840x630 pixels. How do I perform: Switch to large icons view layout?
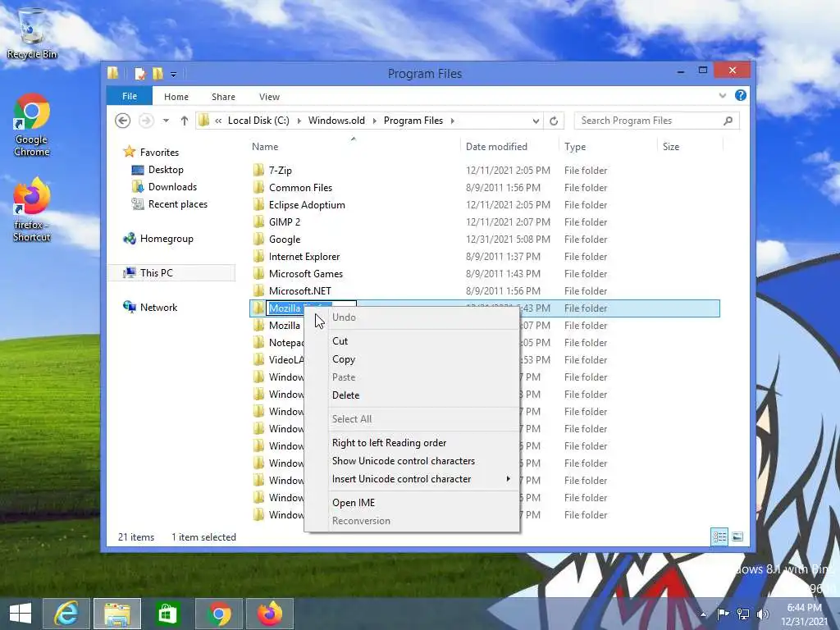click(x=737, y=536)
